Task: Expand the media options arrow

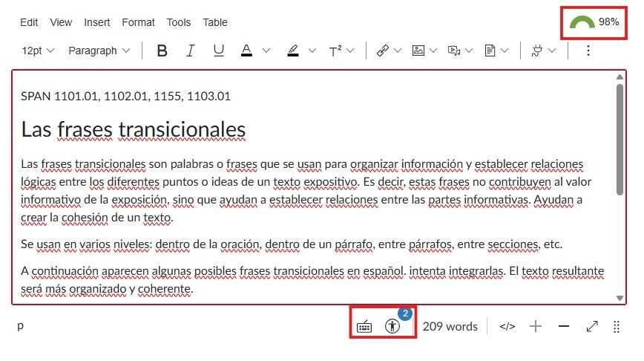Action: click(469, 51)
